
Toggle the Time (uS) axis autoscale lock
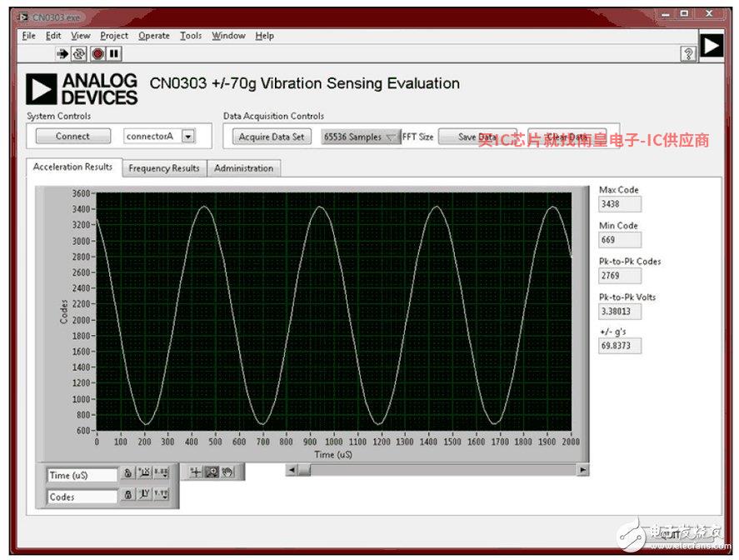(x=128, y=473)
